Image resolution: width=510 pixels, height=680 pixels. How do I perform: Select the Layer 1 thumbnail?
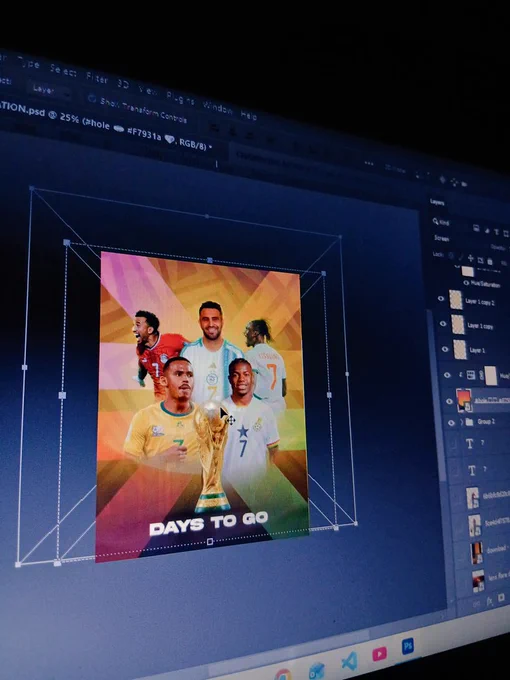[460, 350]
